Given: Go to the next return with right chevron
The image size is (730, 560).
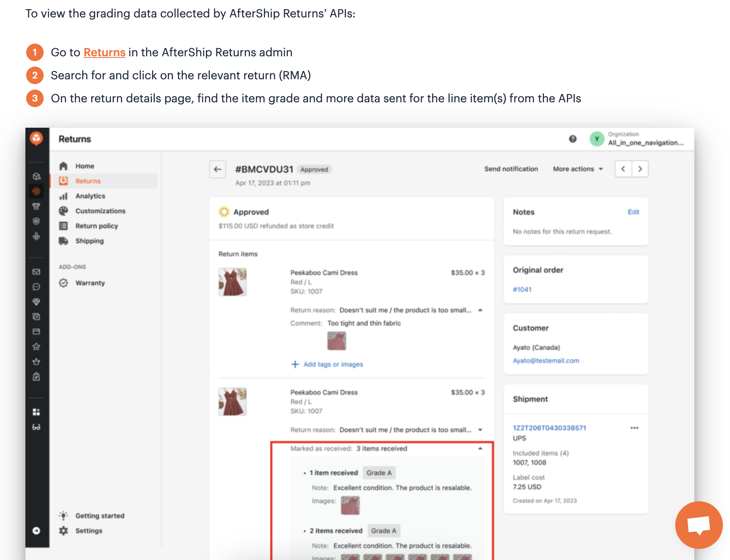Looking at the screenshot, I should click(x=640, y=169).
